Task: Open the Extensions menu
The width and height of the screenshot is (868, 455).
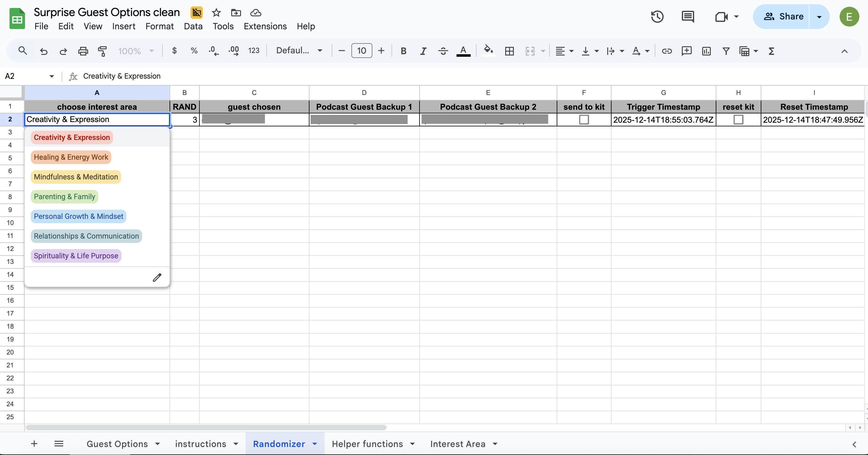Action: pyautogui.click(x=265, y=26)
